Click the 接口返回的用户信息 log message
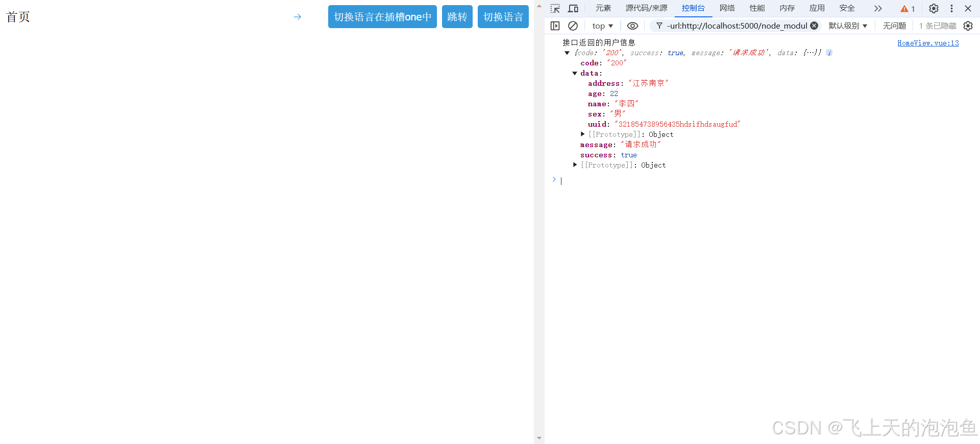The width and height of the screenshot is (980, 444). click(x=599, y=42)
